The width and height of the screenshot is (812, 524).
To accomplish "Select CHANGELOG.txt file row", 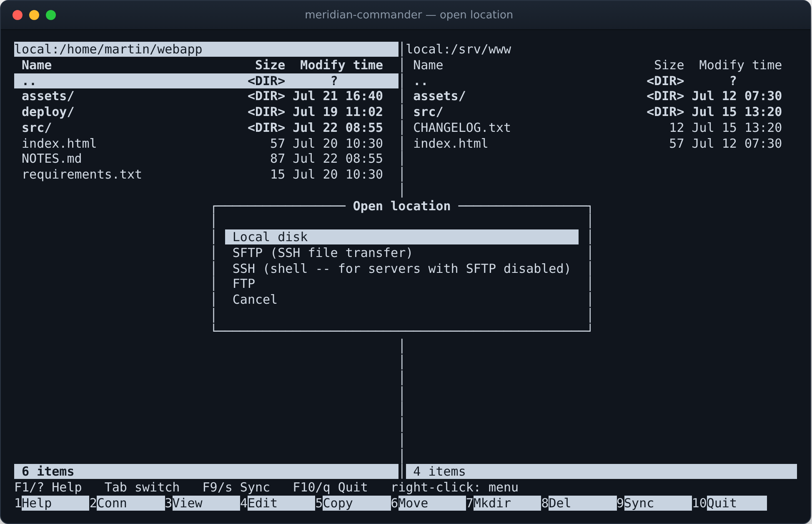I will click(x=601, y=128).
